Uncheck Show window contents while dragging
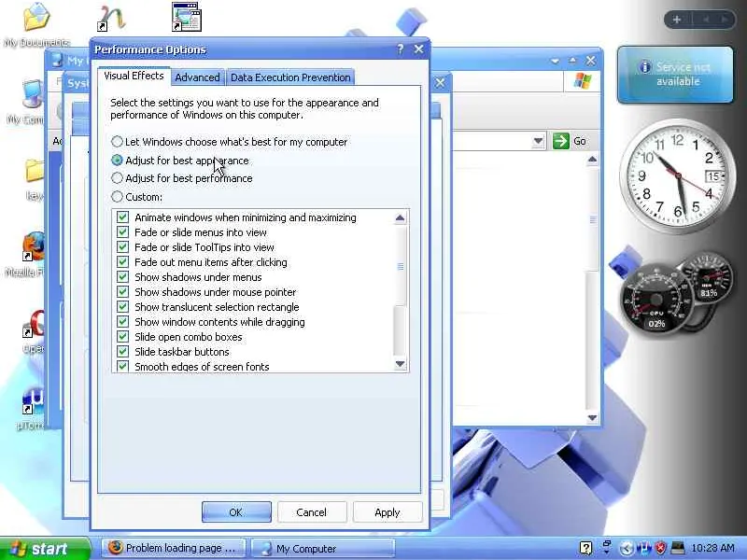Screen dimensions: 747x560 coord(123,321)
